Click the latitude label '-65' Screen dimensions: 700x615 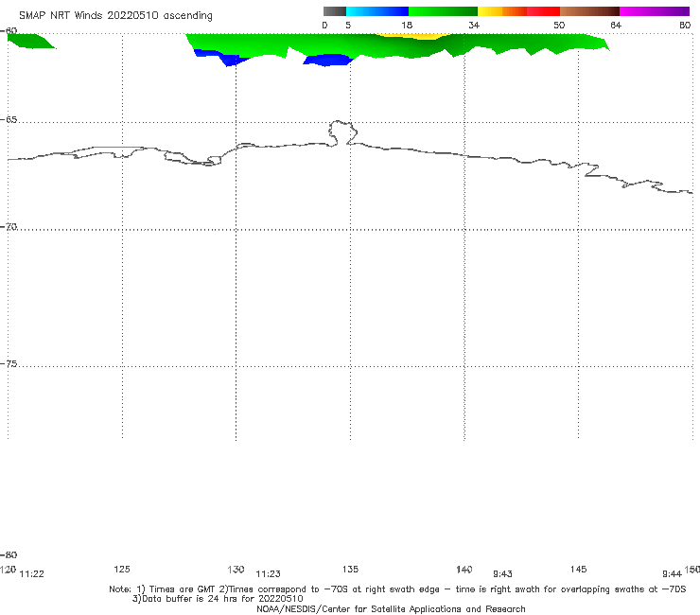[x=9, y=120]
